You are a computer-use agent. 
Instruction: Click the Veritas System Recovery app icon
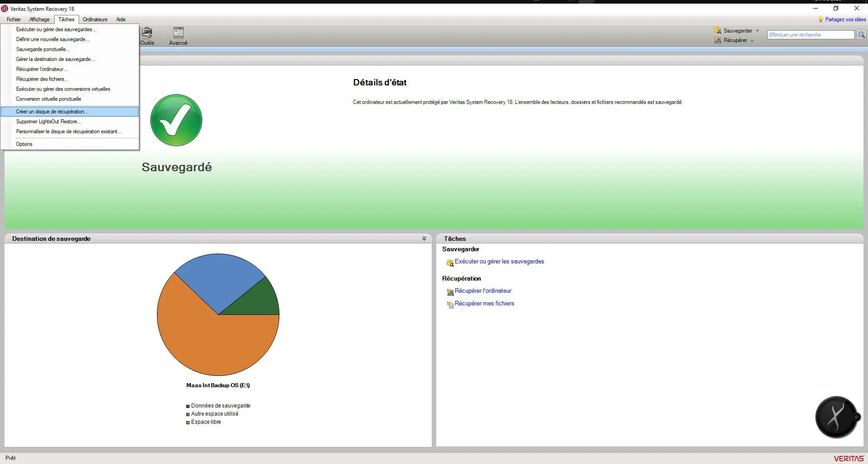[5, 9]
